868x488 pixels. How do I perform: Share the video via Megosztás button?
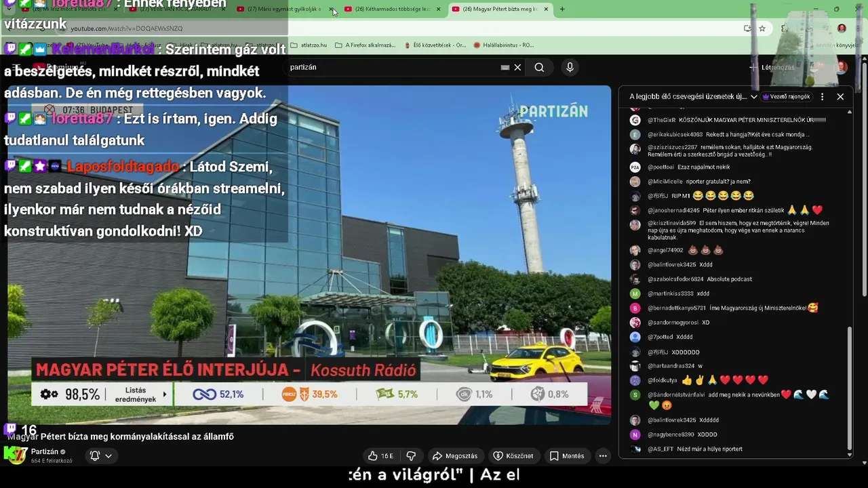(x=455, y=456)
